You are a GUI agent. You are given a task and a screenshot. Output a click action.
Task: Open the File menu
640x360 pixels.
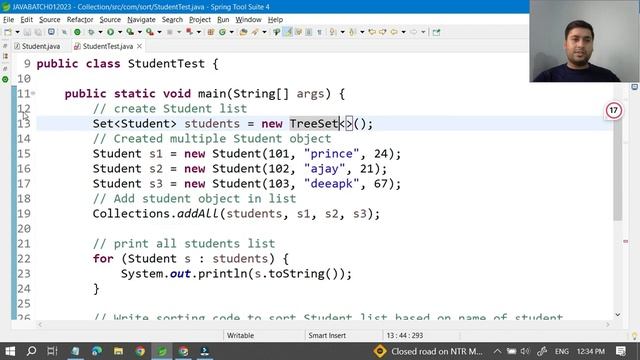tap(8, 20)
